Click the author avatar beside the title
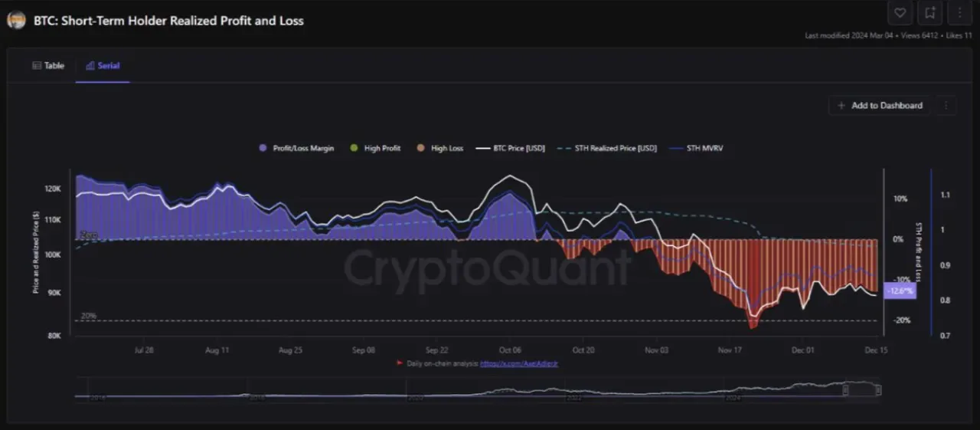Image resolution: width=980 pixels, height=430 pixels. point(16,21)
